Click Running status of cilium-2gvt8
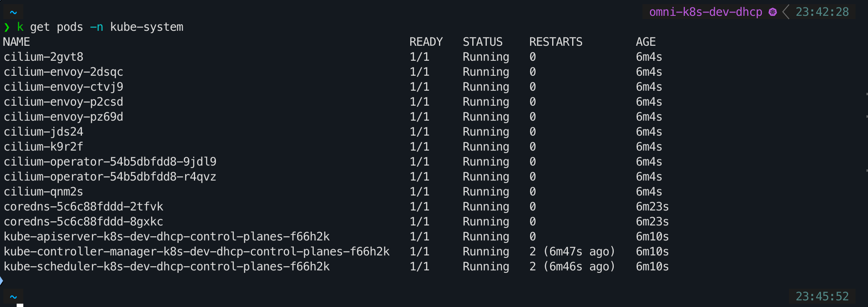868x307 pixels. [x=486, y=57]
